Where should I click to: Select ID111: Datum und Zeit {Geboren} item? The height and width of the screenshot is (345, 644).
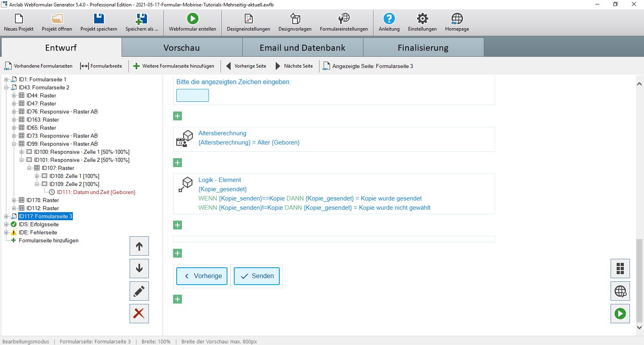96,192
